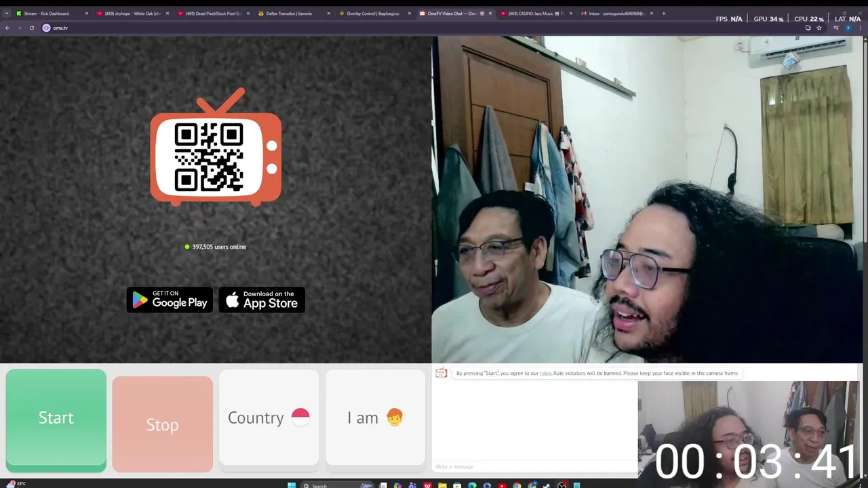Viewport: 868px width, 488px height.
Task: Go forward in browser history
Action: click(19, 28)
